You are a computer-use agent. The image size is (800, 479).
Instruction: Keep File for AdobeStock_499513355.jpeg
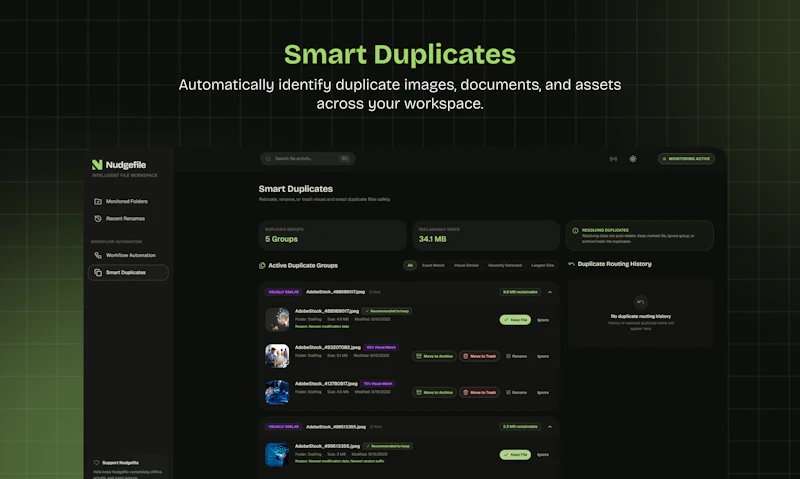[515, 455]
